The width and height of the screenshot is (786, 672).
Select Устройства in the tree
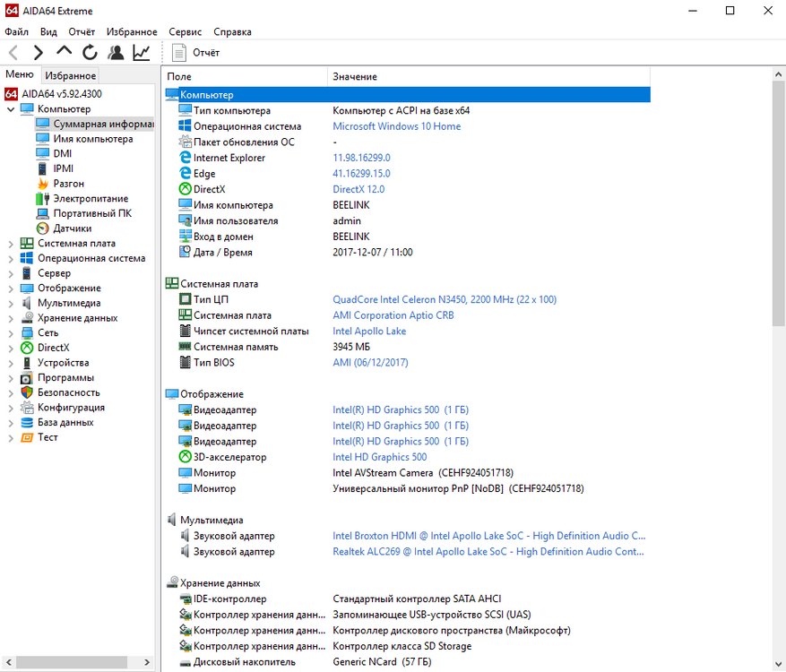coord(63,362)
